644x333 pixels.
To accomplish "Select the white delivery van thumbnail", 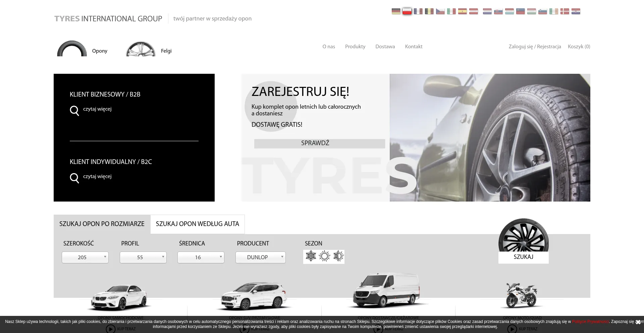I will tap(387, 290).
